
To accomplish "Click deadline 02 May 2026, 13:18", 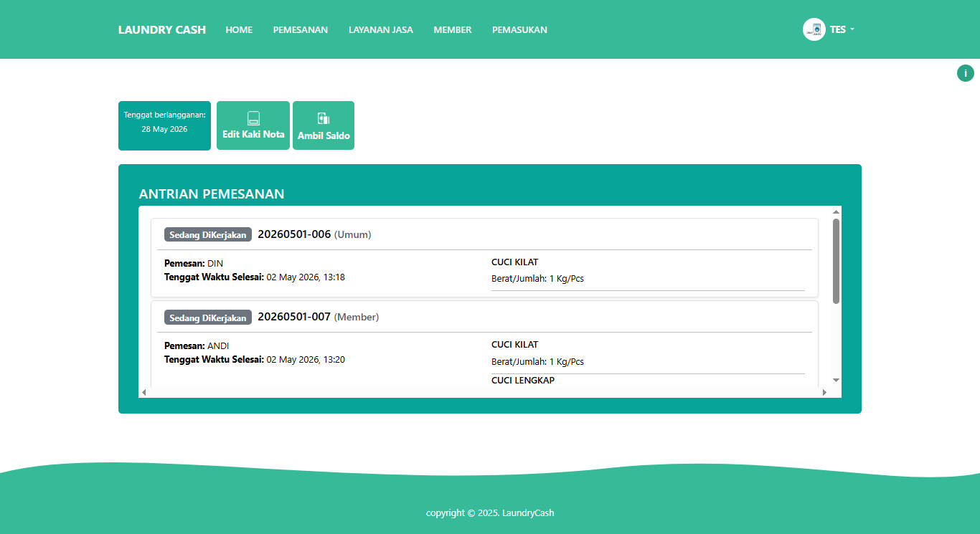I will click(306, 277).
